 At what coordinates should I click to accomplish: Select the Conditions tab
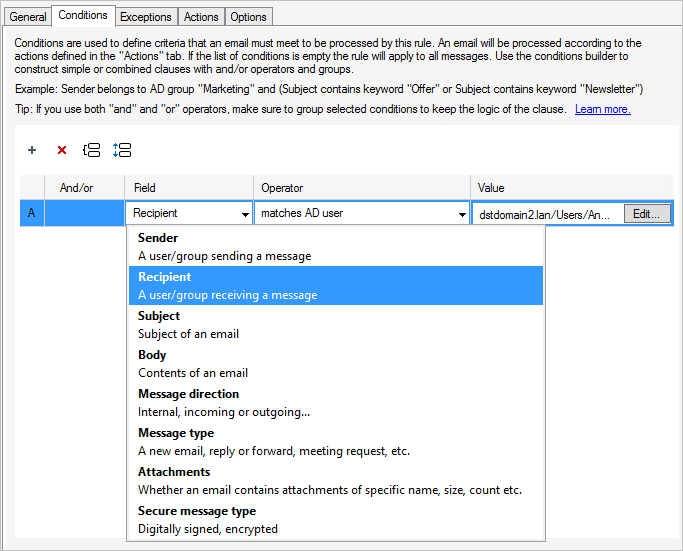pyautogui.click(x=83, y=15)
